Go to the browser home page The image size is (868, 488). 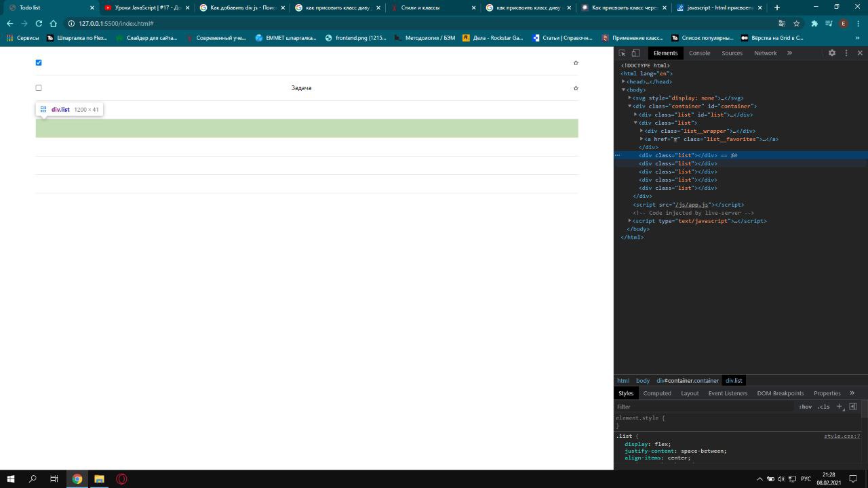tap(53, 23)
